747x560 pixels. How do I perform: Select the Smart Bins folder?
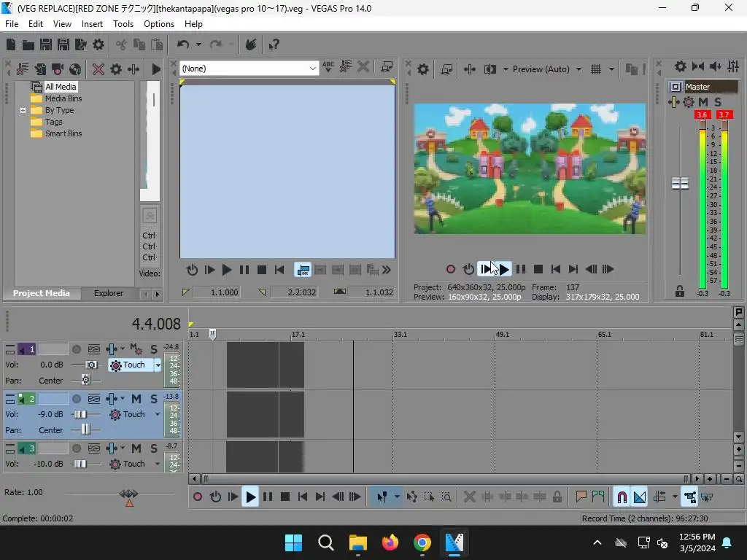tap(63, 134)
